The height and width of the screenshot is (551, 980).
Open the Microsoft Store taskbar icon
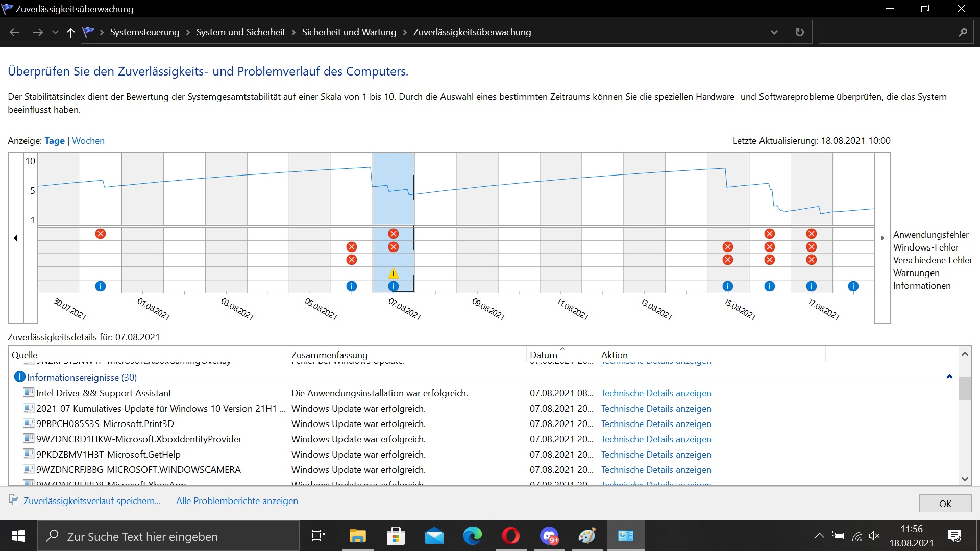click(x=396, y=536)
